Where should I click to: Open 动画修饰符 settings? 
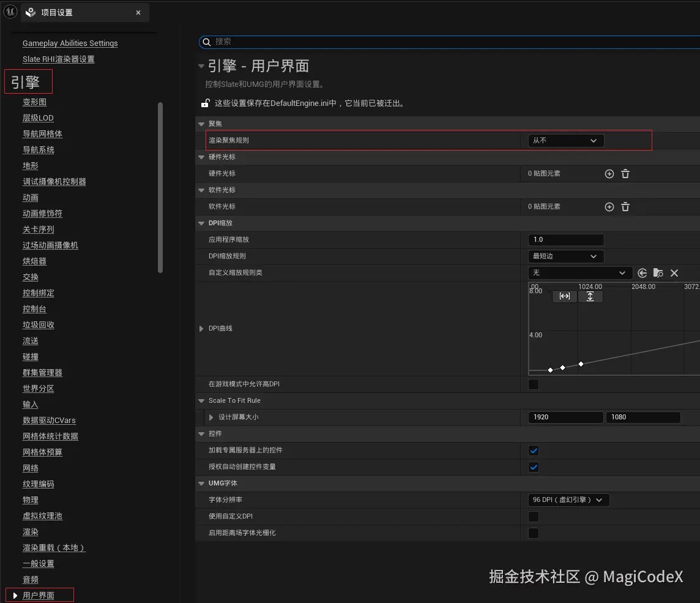tap(42, 214)
